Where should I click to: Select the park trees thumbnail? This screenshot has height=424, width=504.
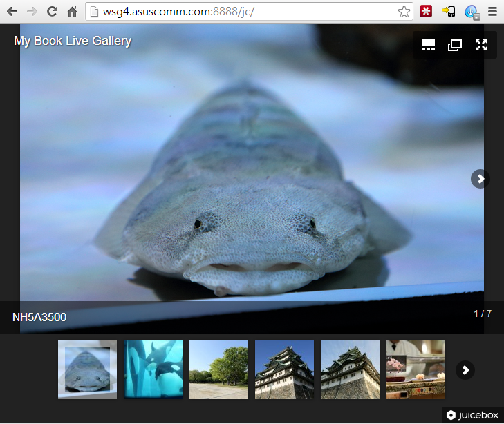(x=218, y=369)
